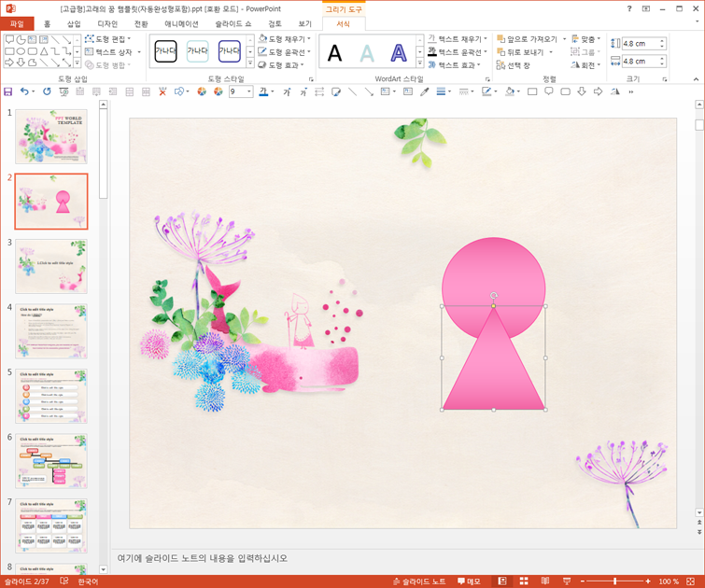The image size is (705, 588).
Task: Collapse the ribbon with the caret arrow
Action: pos(696,79)
